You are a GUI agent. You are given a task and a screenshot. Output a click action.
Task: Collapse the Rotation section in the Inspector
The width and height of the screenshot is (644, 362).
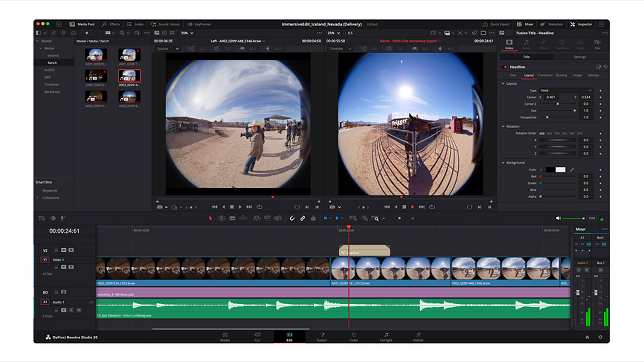coord(503,126)
